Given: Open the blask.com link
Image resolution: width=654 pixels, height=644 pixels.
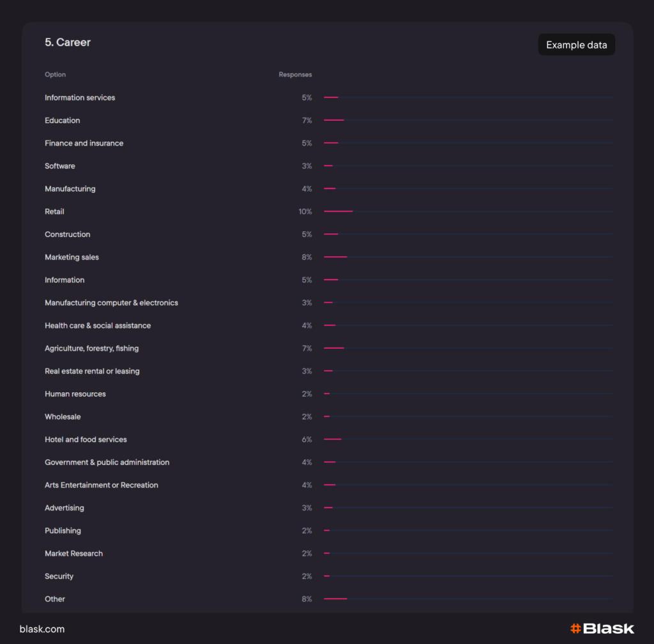Looking at the screenshot, I should tap(42, 629).
